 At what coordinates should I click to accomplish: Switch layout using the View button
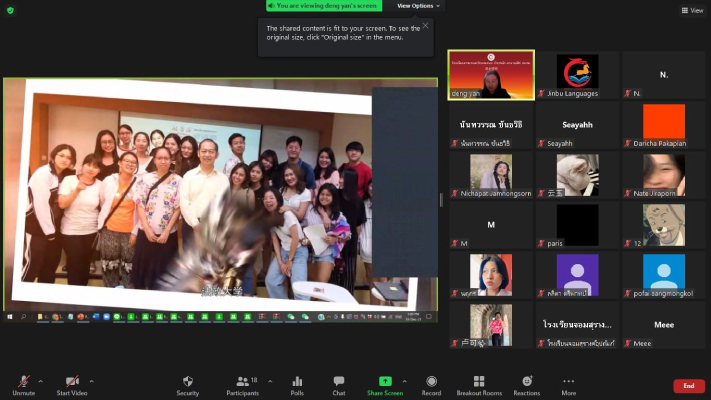pos(692,10)
